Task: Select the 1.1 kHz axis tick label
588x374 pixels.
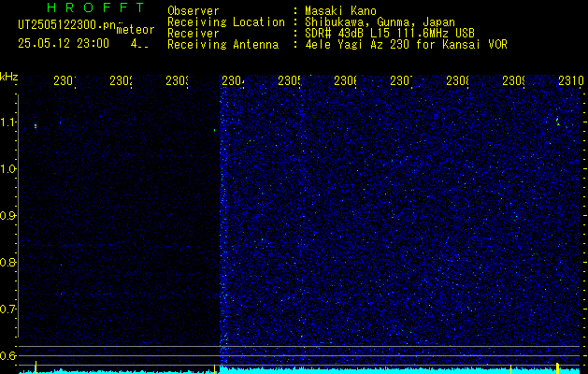Action: point(7,122)
